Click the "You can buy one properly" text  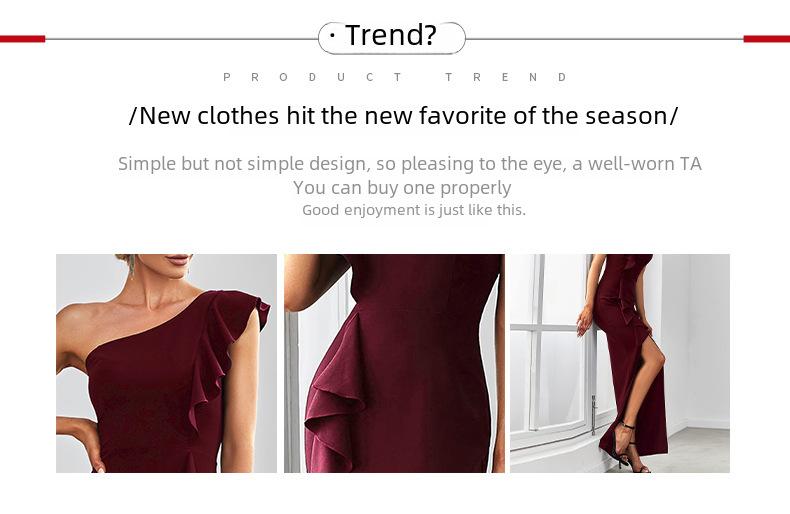(x=402, y=188)
